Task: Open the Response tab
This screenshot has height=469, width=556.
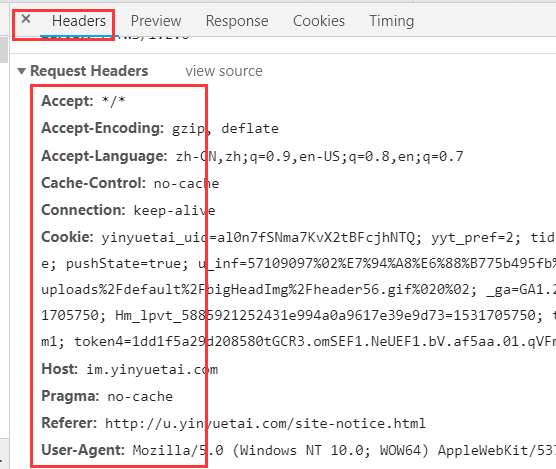Action: (237, 21)
